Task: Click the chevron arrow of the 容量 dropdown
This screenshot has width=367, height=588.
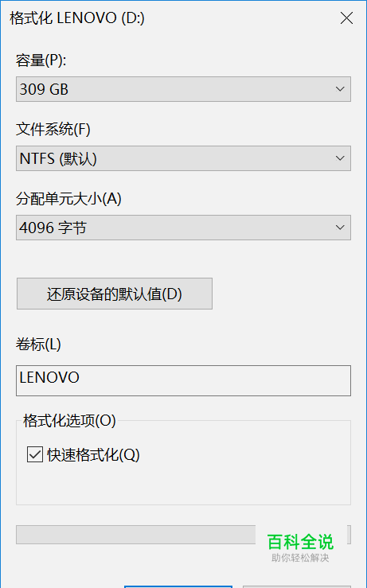Action: 340,89
